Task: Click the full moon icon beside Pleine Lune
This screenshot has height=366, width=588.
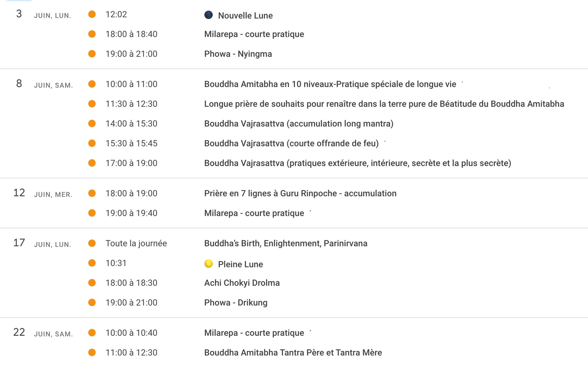Action: pyautogui.click(x=209, y=264)
